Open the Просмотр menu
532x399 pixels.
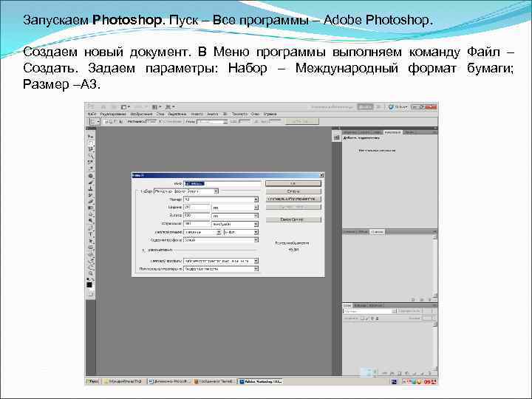(239, 114)
